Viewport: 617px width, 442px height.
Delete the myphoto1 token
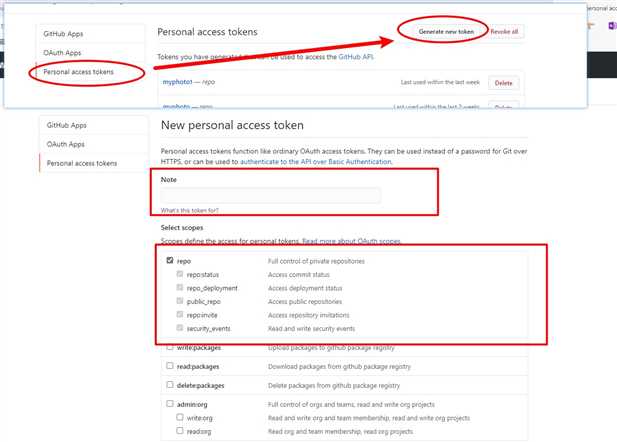[x=503, y=83]
